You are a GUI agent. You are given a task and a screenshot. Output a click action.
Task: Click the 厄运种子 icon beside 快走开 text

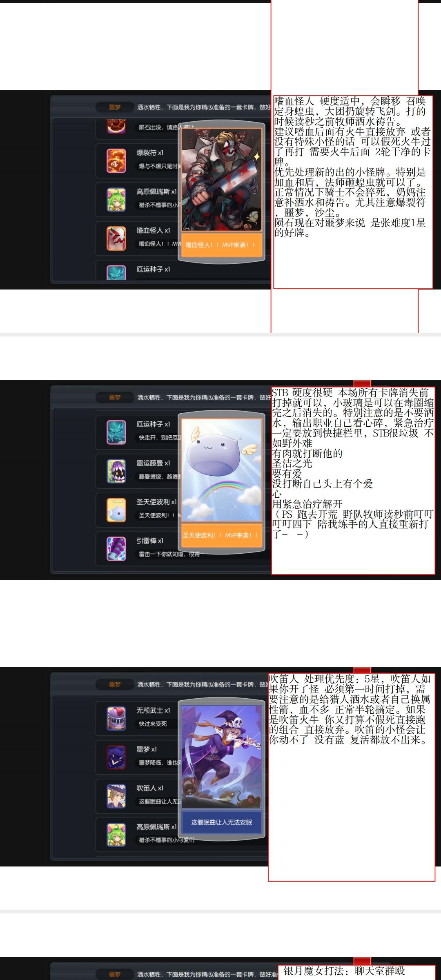coord(116,432)
